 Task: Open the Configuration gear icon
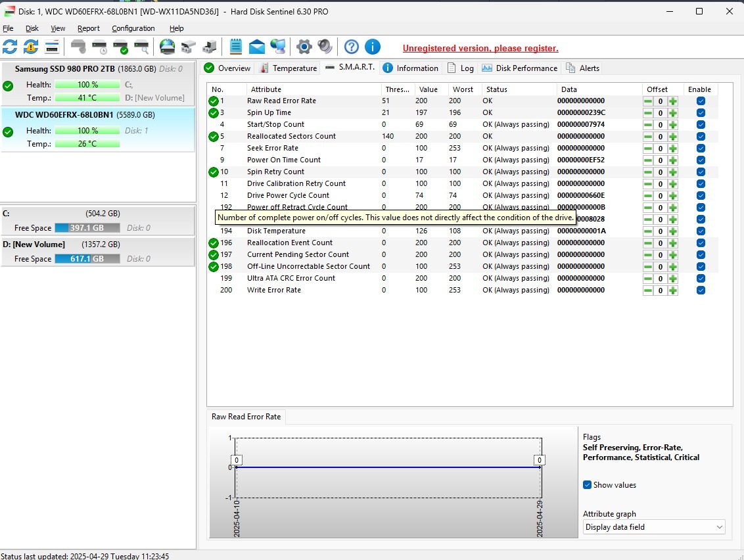304,47
